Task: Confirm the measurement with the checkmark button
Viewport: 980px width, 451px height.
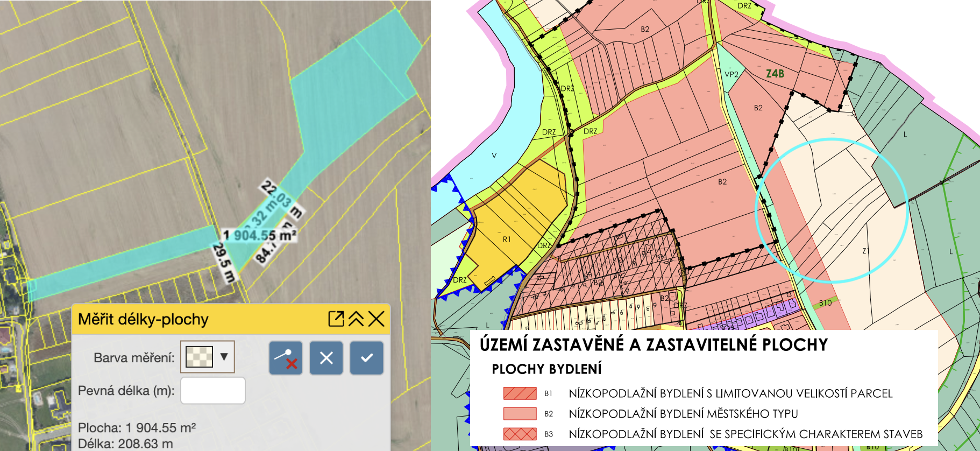Action: pos(367,358)
